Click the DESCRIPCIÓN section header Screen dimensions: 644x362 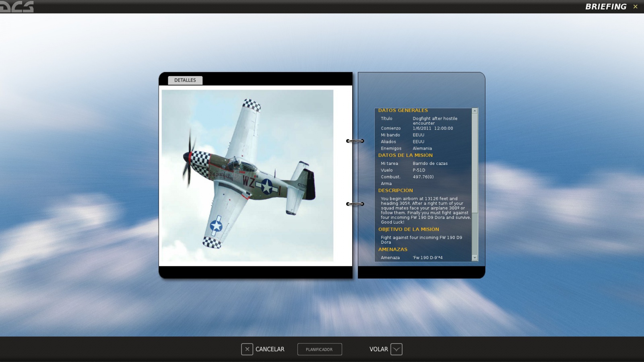pyautogui.click(x=395, y=191)
